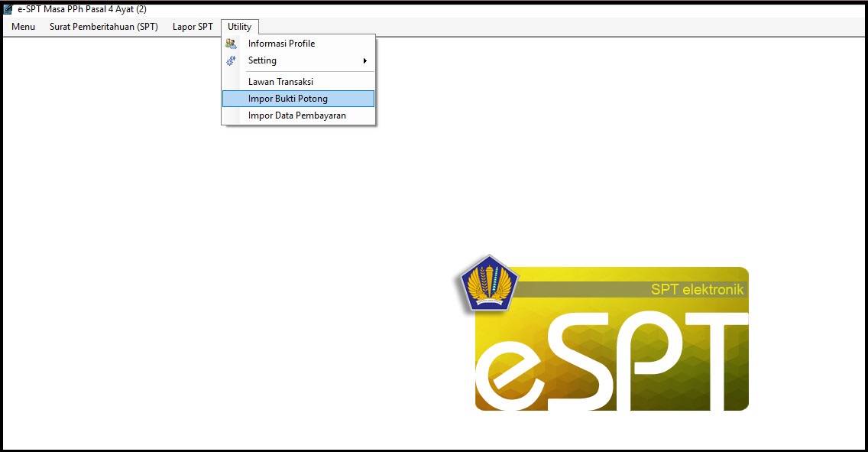This screenshot has height=452, width=868.
Task: Open the Menu item in menu bar
Action: 23,27
